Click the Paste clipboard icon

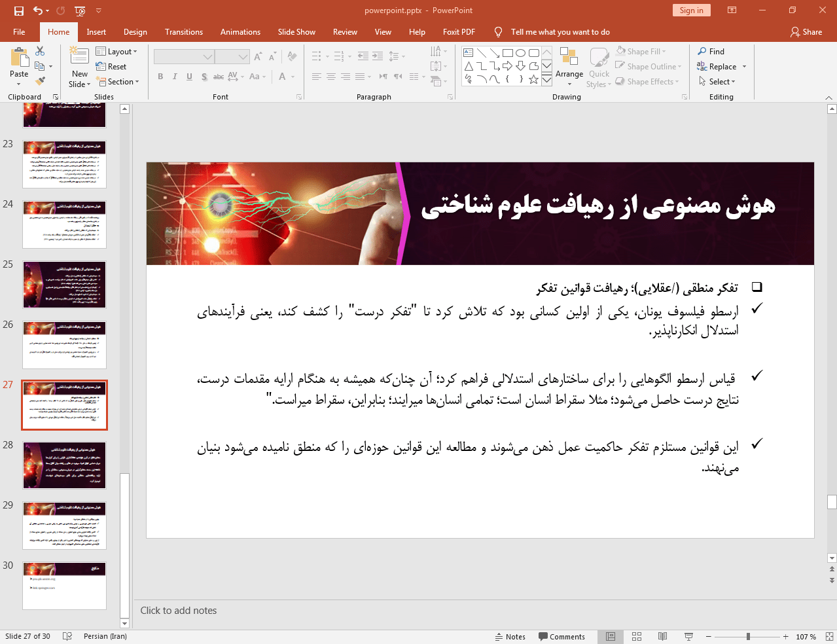pyautogui.click(x=19, y=58)
